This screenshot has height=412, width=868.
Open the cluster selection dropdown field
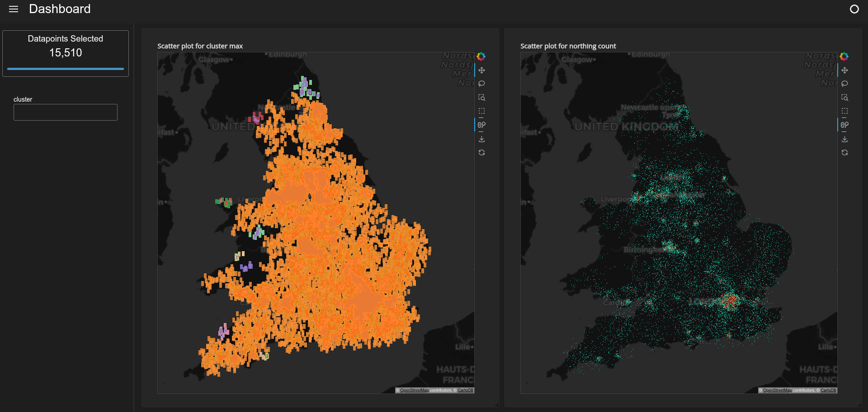(66, 112)
